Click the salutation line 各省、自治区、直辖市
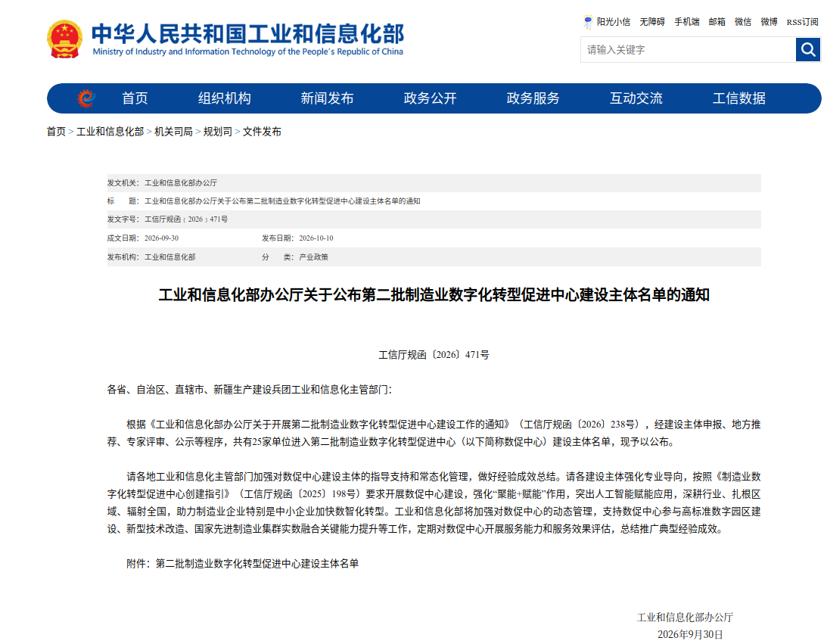Image resolution: width=827 pixels, height=644 pixels. pyautogui.click(x=250, y=389)
